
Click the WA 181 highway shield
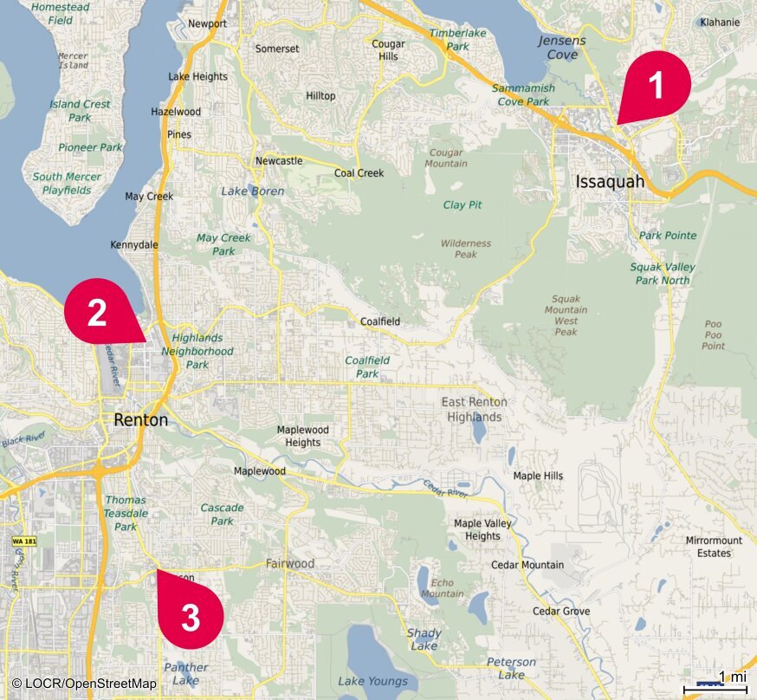pos(24,541)
